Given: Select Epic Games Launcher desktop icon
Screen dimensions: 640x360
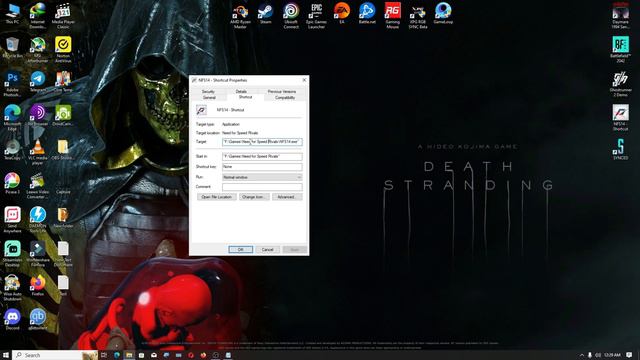Looking at the screenshot, I should tap(316, 16).
